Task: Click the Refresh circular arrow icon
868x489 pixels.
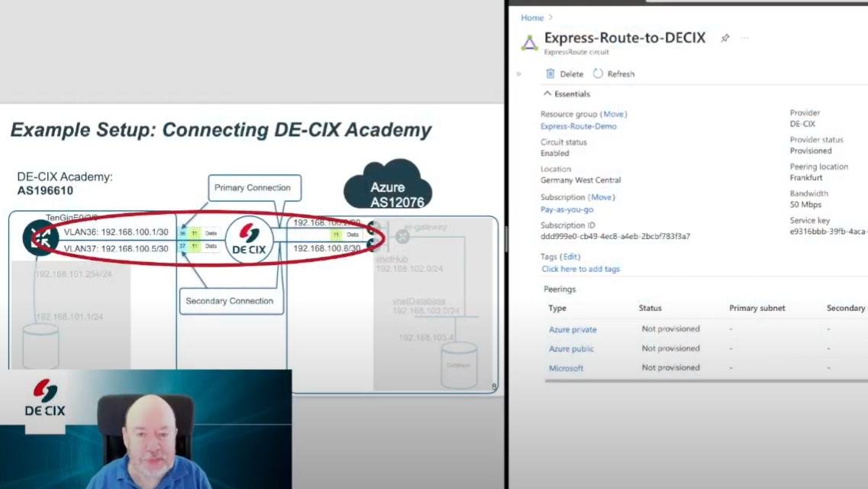Action: 598,73
